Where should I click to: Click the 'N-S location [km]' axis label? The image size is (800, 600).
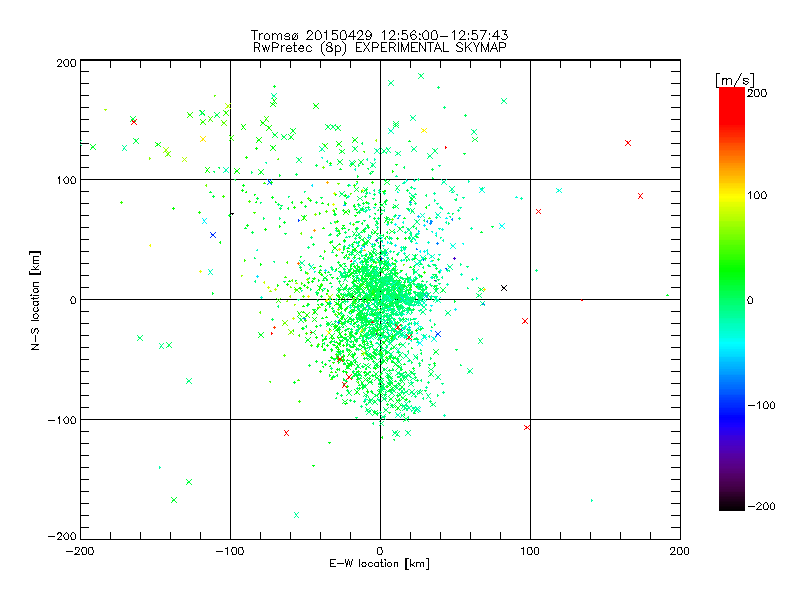pos(35,300)
